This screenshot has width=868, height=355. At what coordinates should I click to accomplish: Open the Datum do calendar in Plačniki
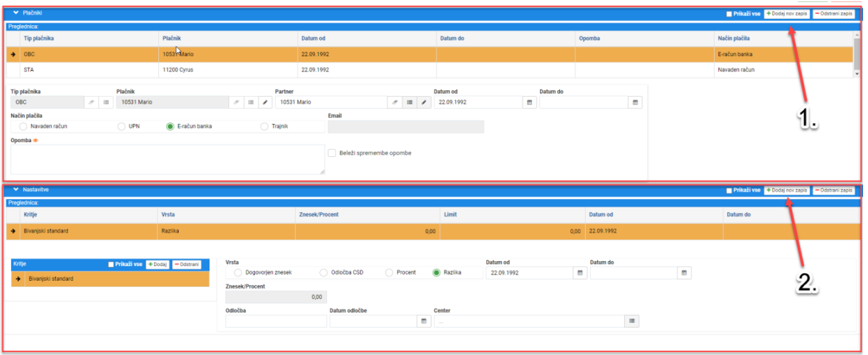635,102
